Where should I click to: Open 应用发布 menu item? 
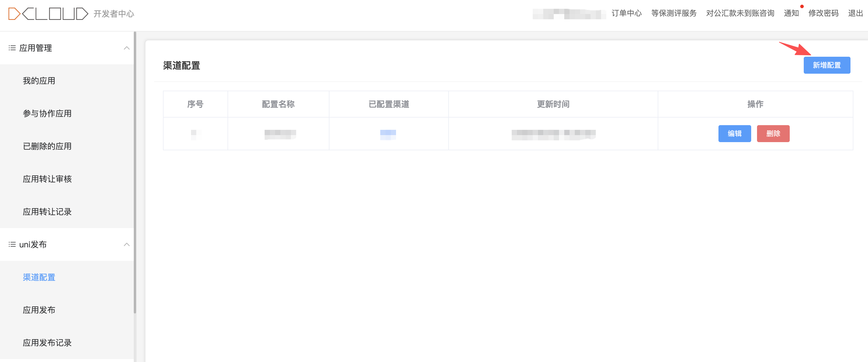(39, 310)
